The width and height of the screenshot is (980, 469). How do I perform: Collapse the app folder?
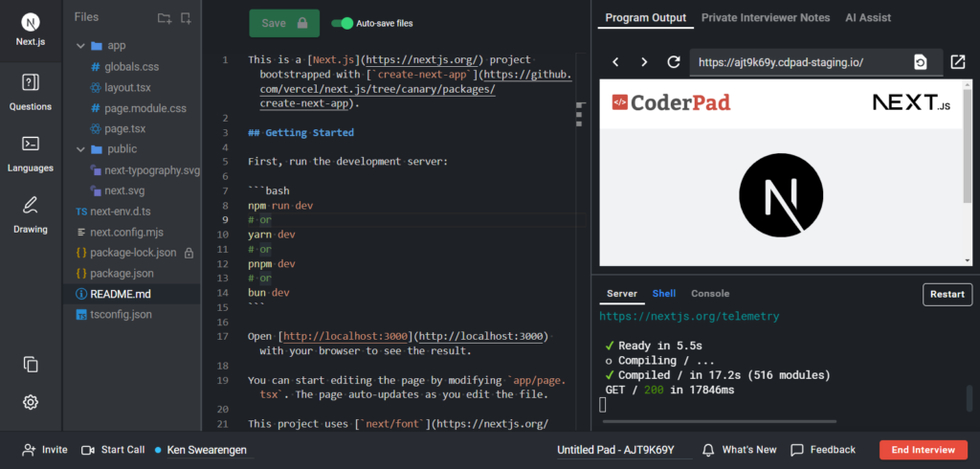click(80, 45)
